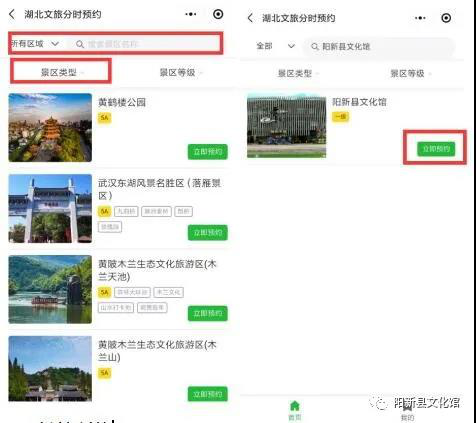This screenshot has height=423, width=476.
Task: Open the three-dots menu in the left header
Action: tap(191, 14)
